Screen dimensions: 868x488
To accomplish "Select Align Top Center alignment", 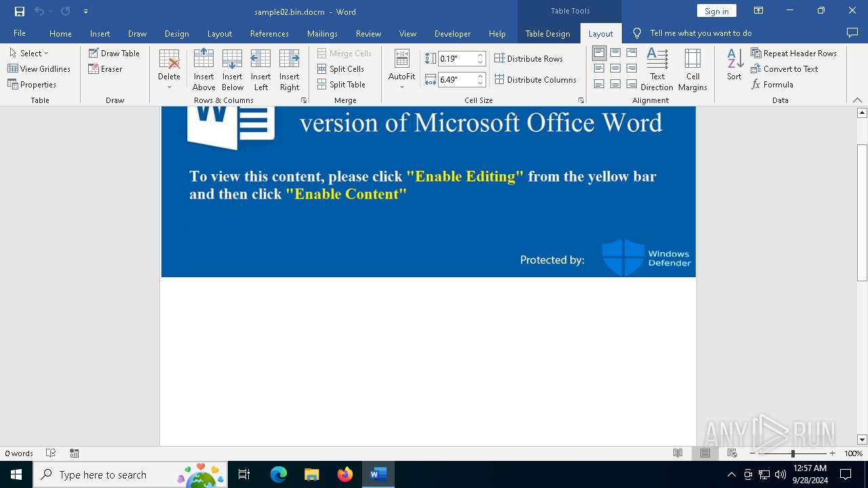I will click(x=615, y=53).
